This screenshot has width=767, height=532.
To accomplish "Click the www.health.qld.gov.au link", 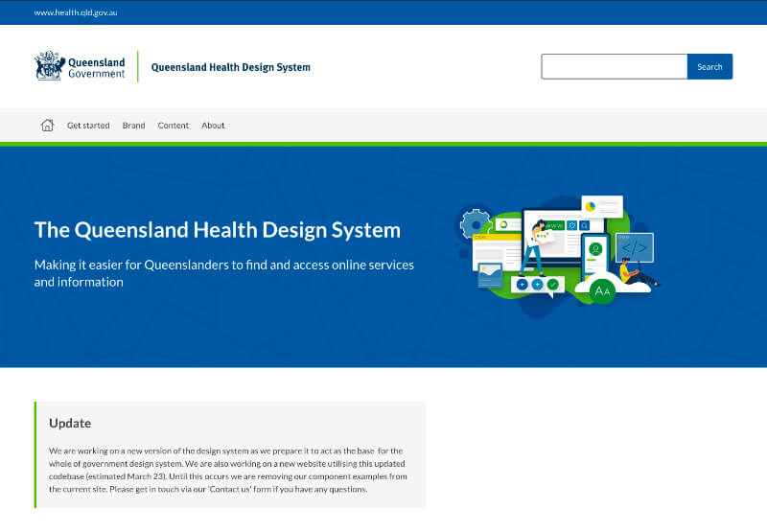I will [x=76, y=12].
